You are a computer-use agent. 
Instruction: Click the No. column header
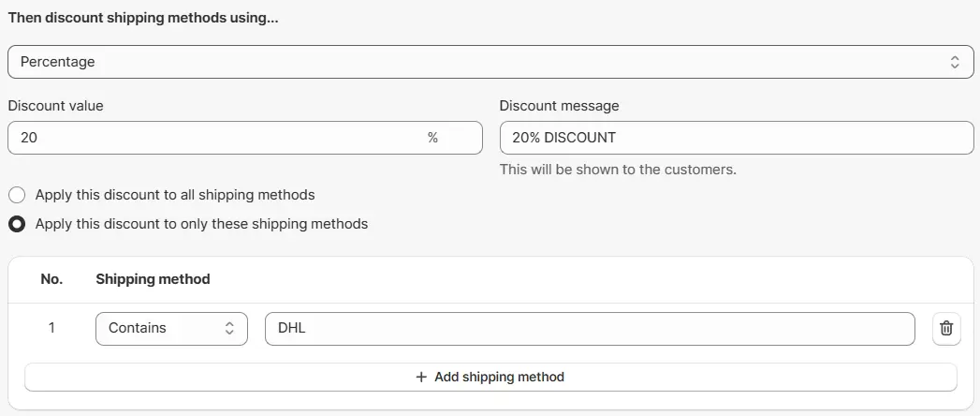51,279
